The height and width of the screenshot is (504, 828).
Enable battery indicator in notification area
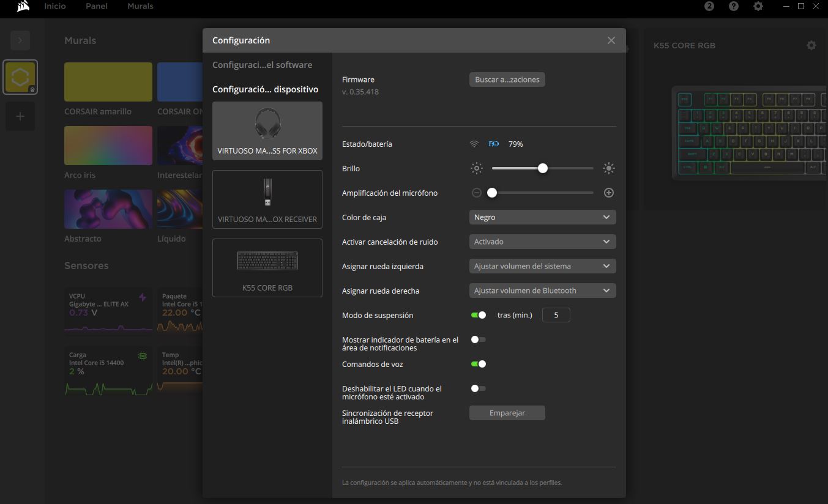(479, 339)
